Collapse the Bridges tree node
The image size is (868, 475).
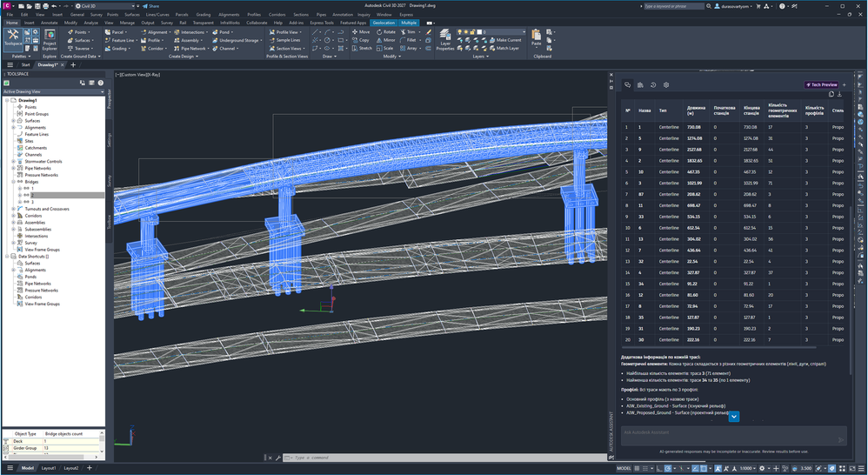pos(14,182)
